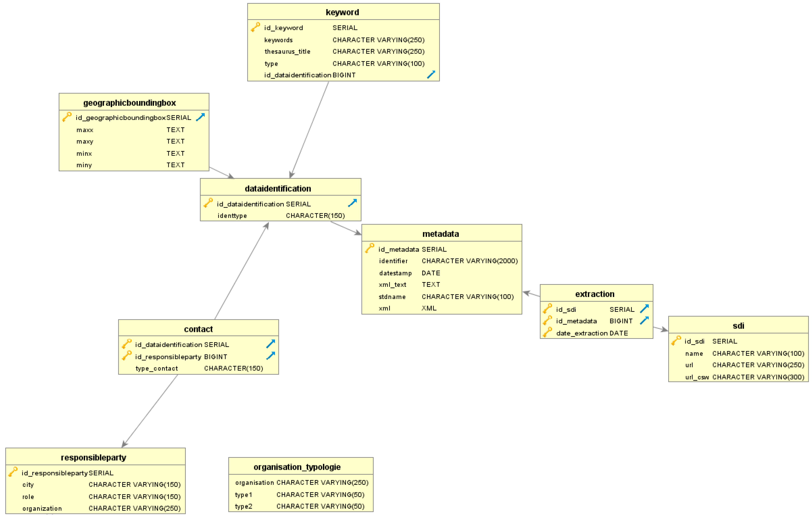Click the key icon beside id_geographicboundingbox
Image resolution: width=812 pixels, height=518 pixels.
67,117
